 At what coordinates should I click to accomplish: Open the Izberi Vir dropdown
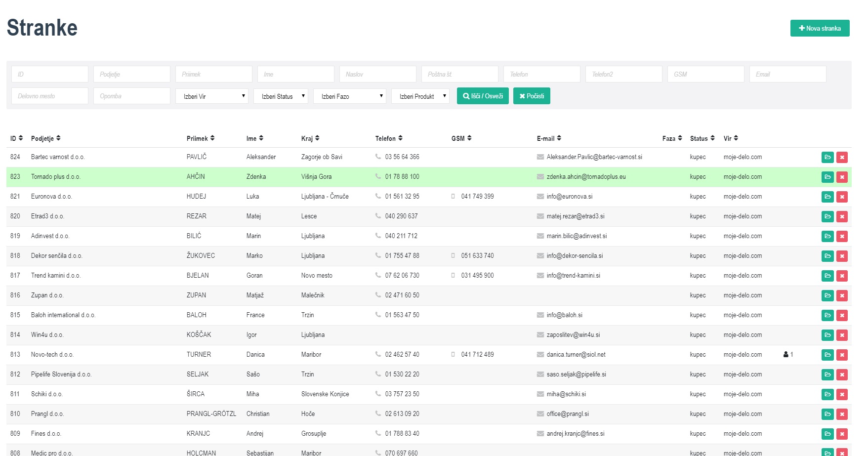point(212,96)
